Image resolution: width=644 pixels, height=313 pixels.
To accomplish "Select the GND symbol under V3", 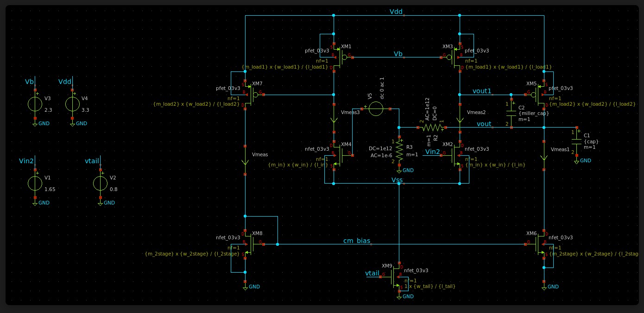I will pos(35,123).
